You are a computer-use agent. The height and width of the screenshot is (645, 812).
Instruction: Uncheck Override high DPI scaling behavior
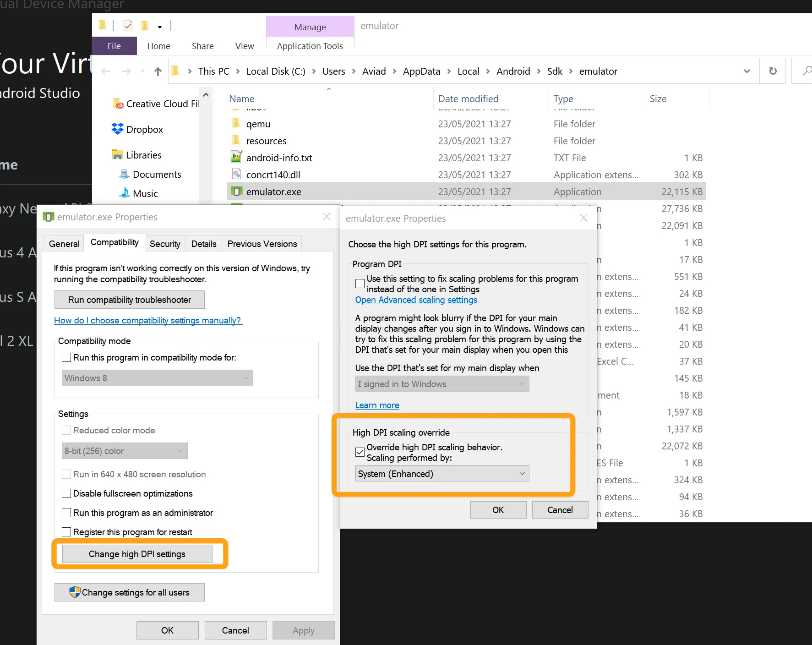click(360, 452)
